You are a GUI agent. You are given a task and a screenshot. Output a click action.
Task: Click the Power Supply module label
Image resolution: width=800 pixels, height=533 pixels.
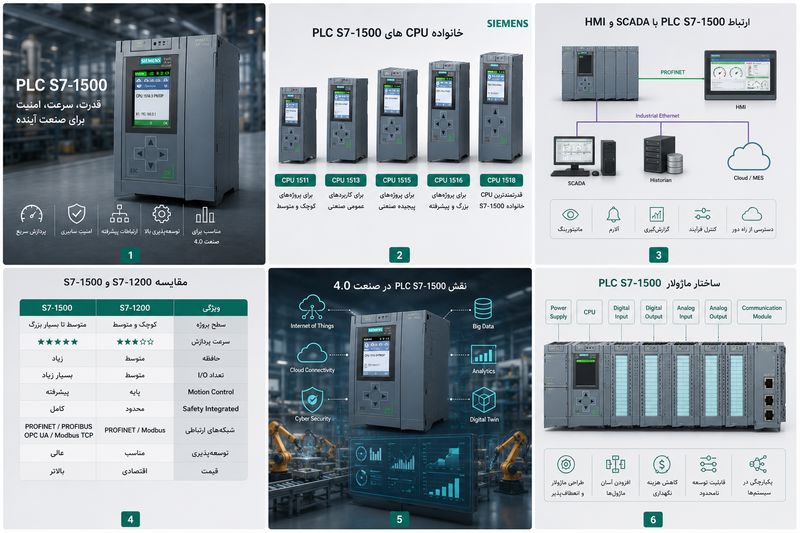point(558,312)
